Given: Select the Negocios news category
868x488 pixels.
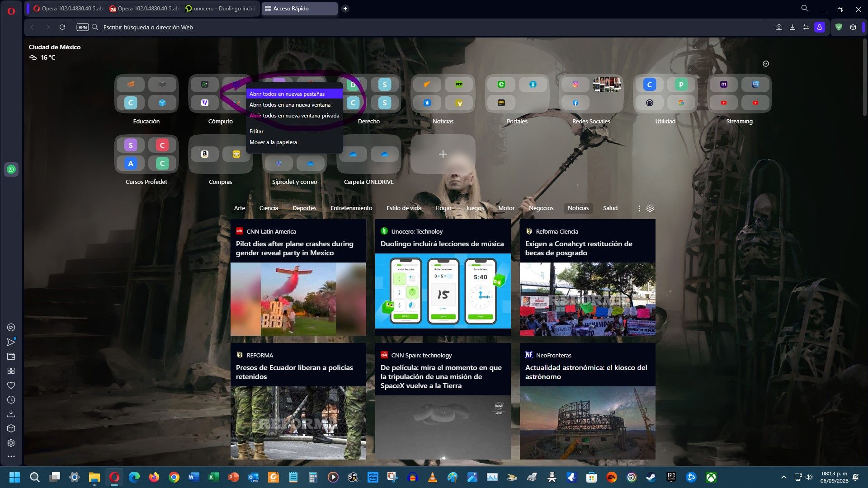Looking at the screenshot, I should point(541,208).
